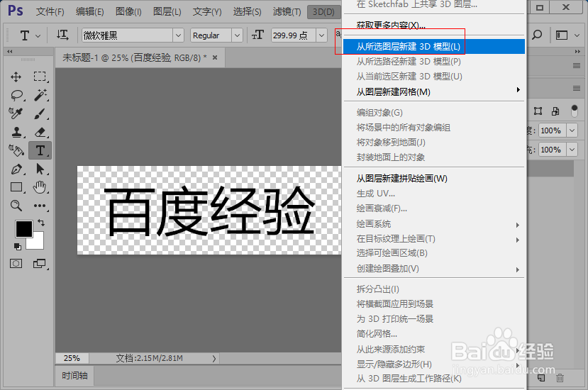Select the Eraser tool
The height and width of the screenshot is (390, 588).
click(x=40, y=132)
